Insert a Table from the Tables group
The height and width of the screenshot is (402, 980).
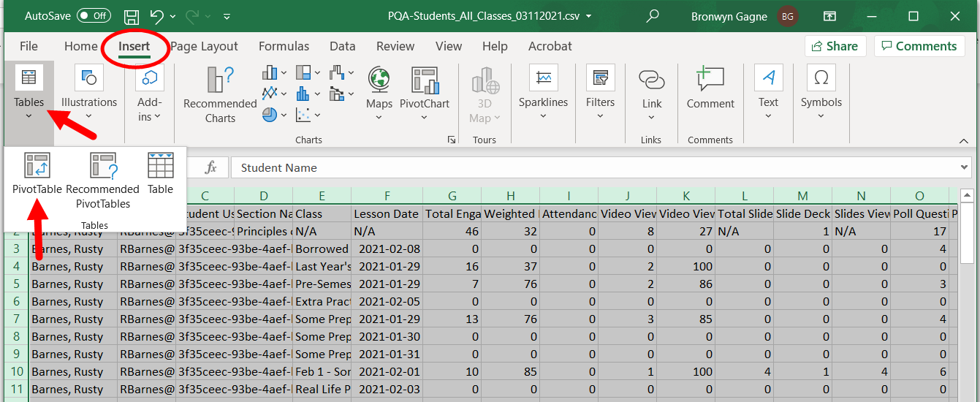click(x=160, y=167)
